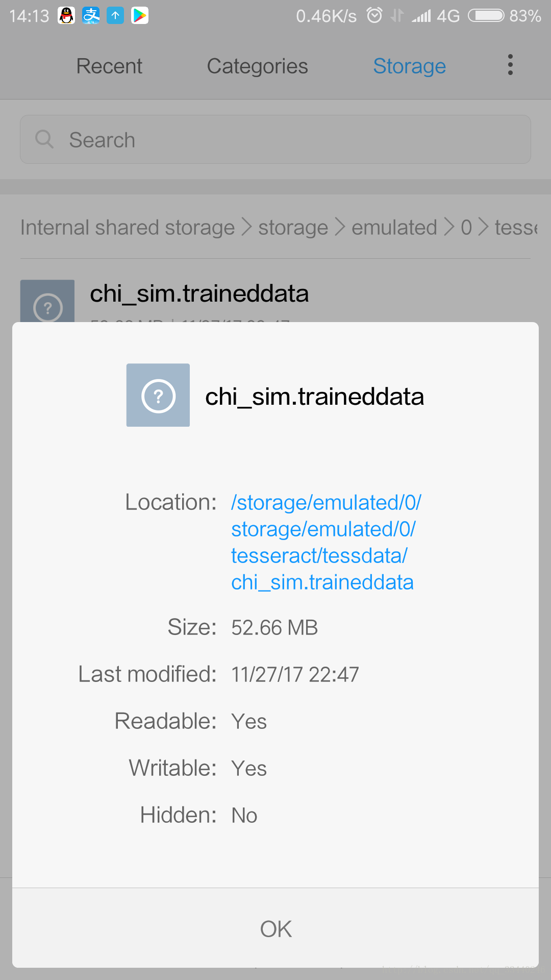Image resolution: width=551 pixels, height=980 pixels.
Task: Focus the Search input field
Action: (x=275, y=139)
